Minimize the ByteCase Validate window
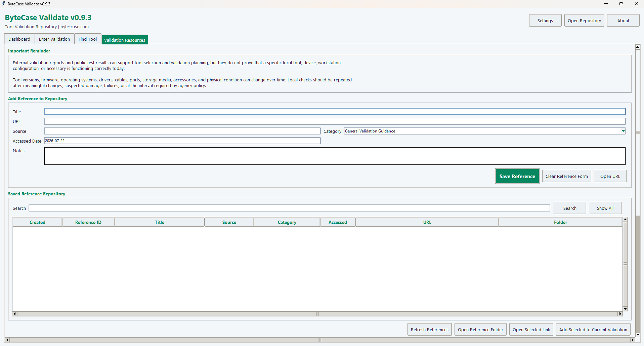Image resolution: width=644 pixels, height=346 pixels. (x=606, y=4)
